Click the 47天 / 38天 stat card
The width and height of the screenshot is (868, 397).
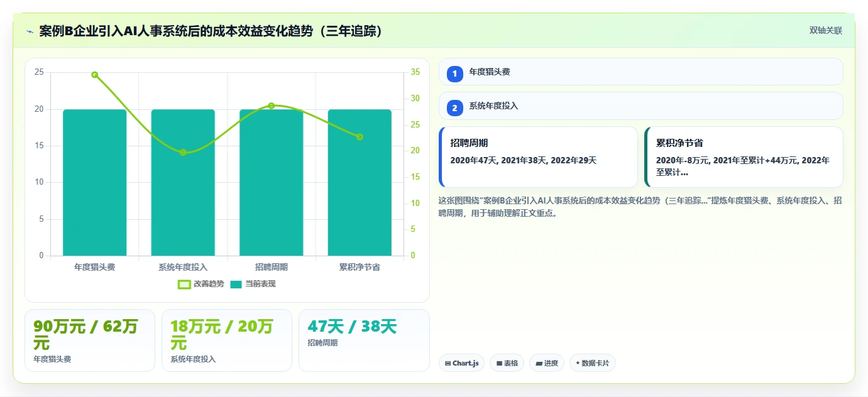pos(364,340)
